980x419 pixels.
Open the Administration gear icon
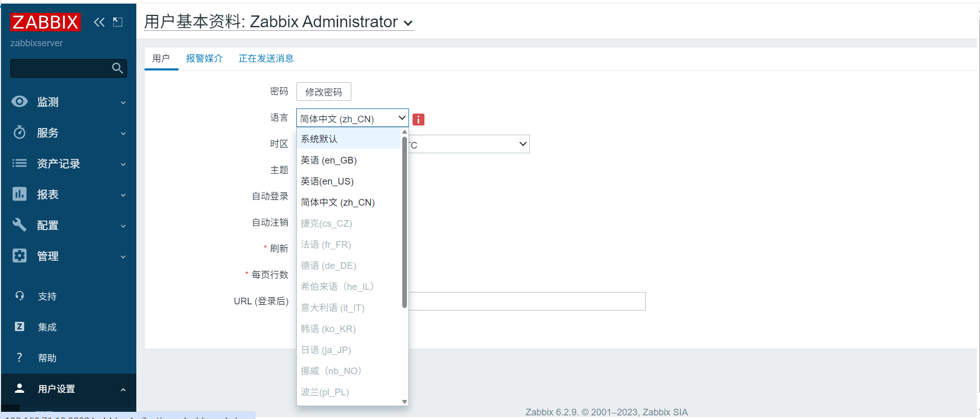click(x=20, y=256)
